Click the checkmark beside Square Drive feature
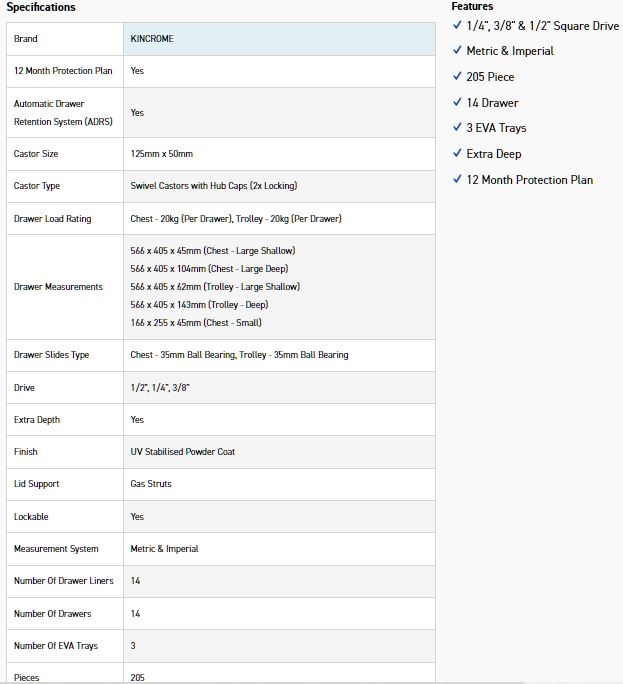The width and height of the screenshot is (623, 684). (458, 25)
